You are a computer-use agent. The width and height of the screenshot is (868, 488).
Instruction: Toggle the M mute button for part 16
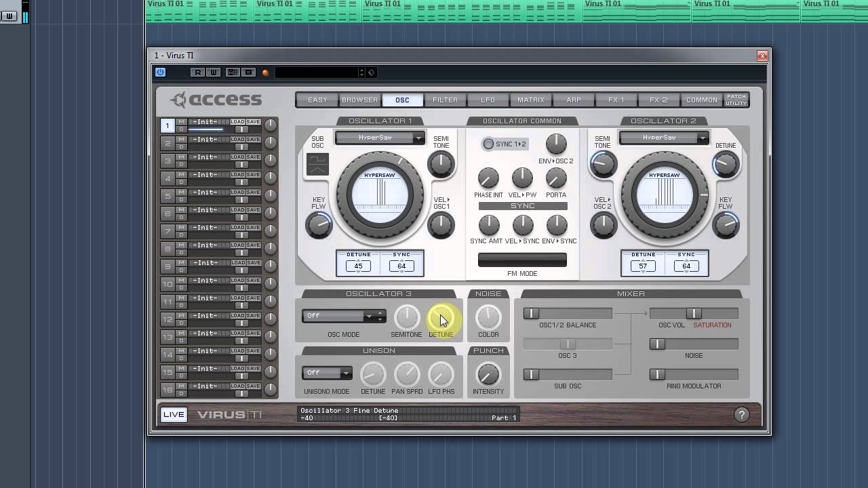[181, 386]
